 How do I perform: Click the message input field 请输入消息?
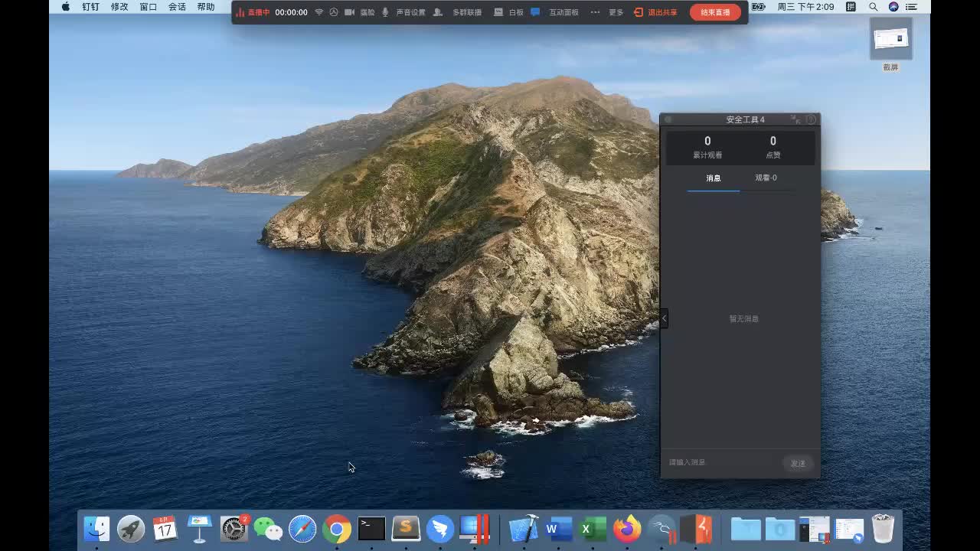(x=721, y=463)
